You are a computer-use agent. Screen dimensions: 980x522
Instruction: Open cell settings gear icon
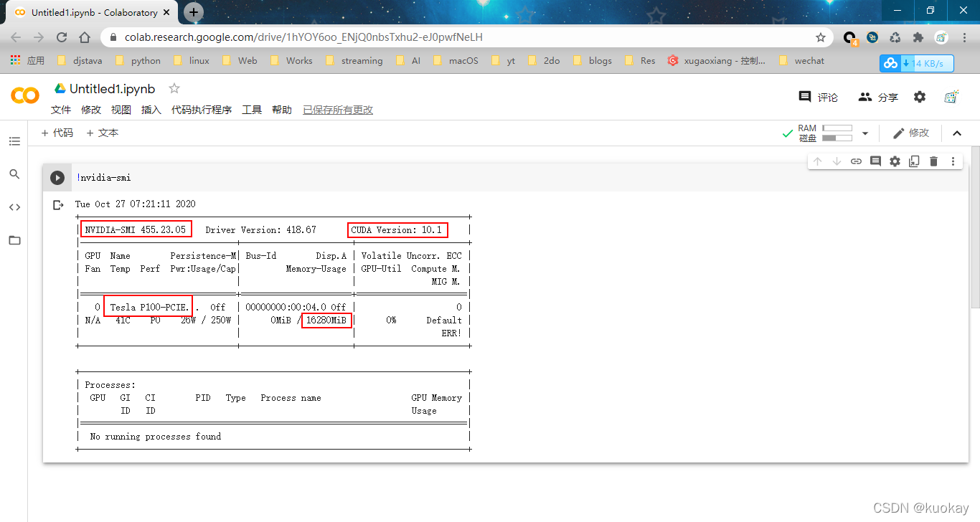(895, 161)
